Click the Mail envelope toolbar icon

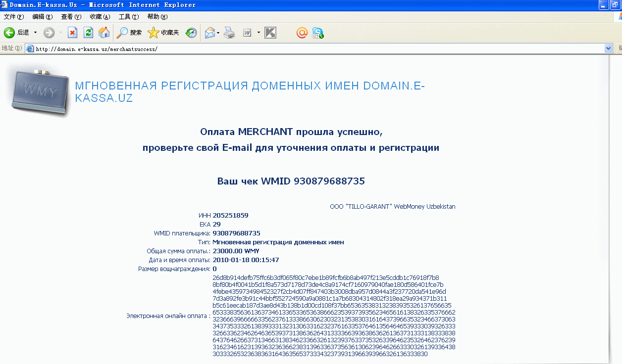pyautogui.click(x=210, y=33)
